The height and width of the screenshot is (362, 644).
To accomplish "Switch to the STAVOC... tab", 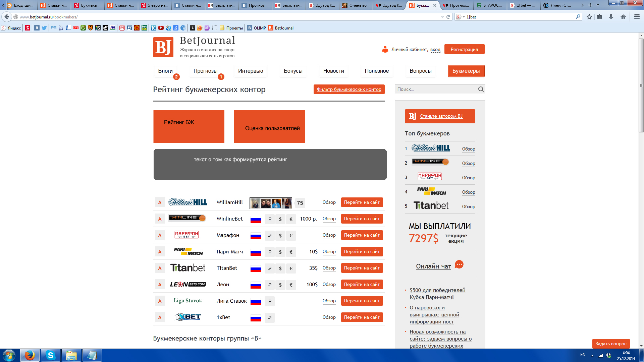I will (490, 5).
